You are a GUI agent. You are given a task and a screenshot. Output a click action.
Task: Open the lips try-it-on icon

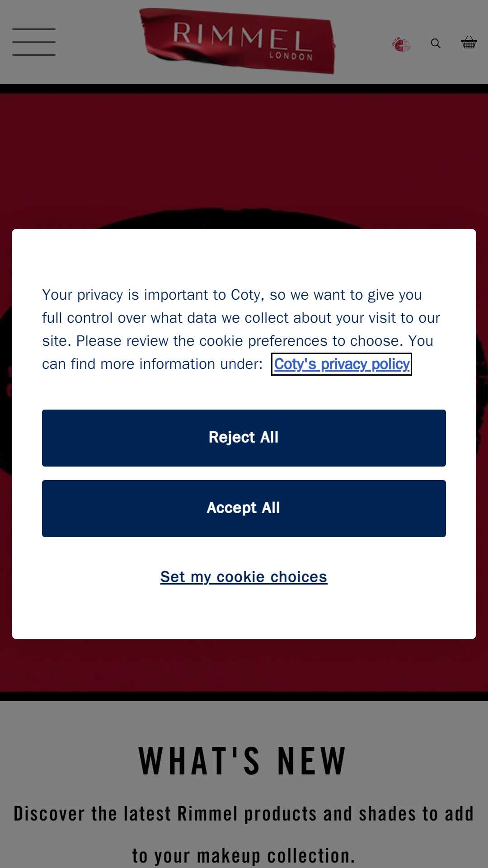[401, 44]
